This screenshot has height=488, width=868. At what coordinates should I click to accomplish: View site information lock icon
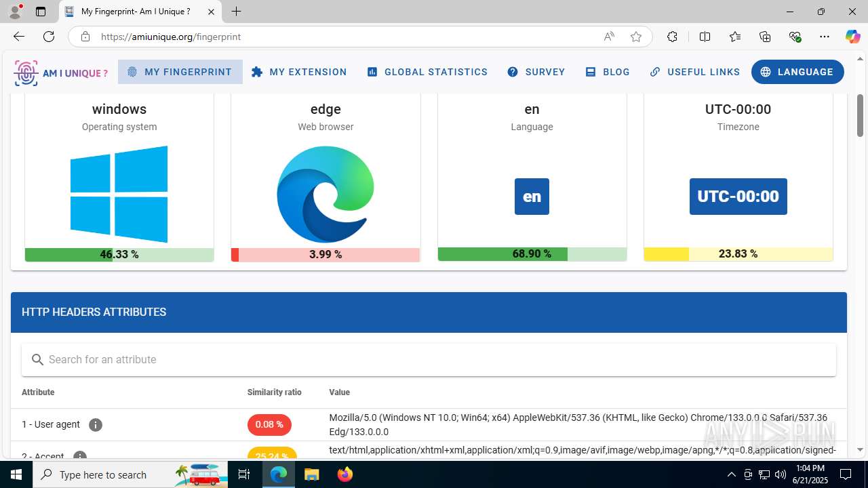pos(85,37)
